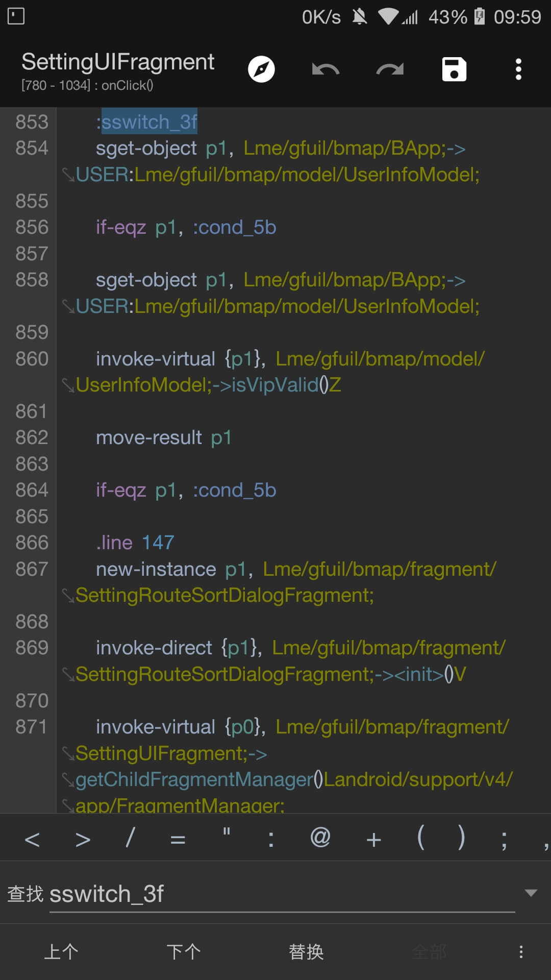Save the file with floppy icon
551x980 pixels.
(x=454, y=69)
